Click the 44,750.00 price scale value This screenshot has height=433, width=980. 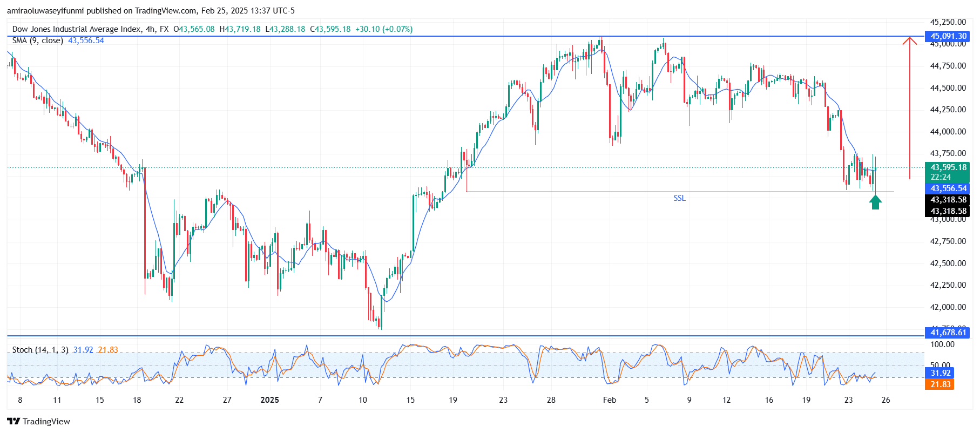pos(948,66)
